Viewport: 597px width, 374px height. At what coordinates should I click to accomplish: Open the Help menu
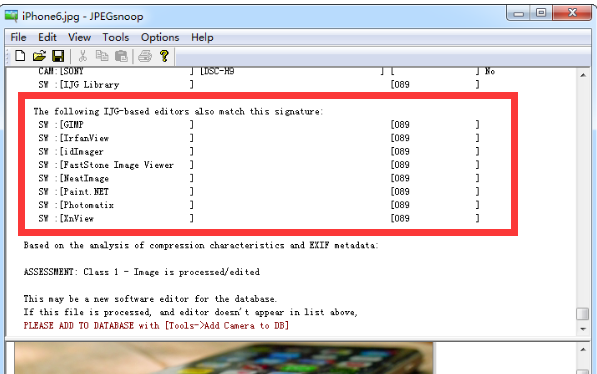click(202, 37)
